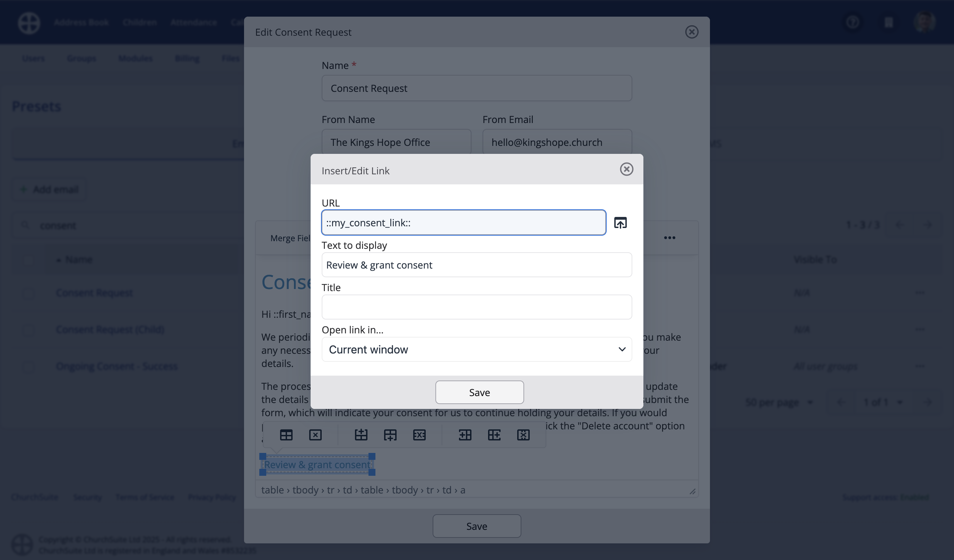
Task: Click next arrow beside 1 - 3 / 3
Action: [x=928, y=225]
